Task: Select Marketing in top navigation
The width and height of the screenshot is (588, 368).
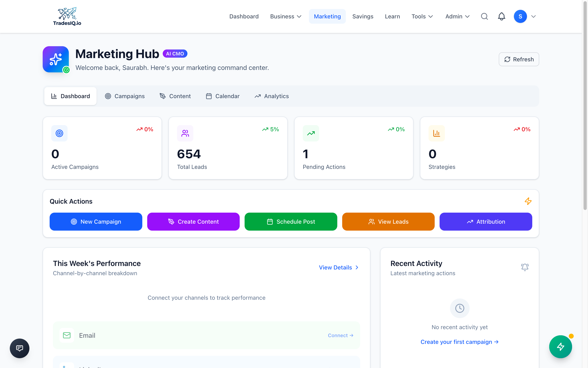Action: (x=327, y=16)
